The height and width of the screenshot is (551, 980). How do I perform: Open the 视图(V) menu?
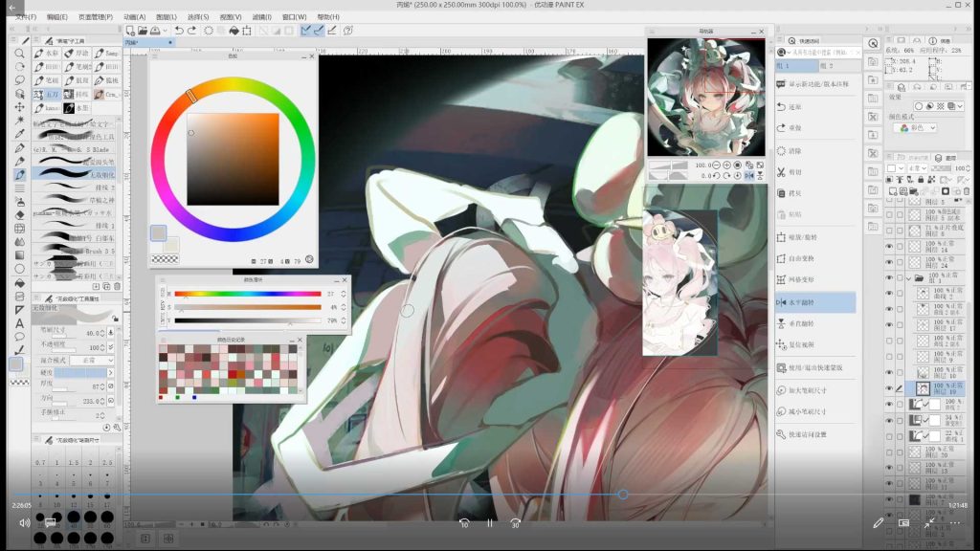pos(231,17)
